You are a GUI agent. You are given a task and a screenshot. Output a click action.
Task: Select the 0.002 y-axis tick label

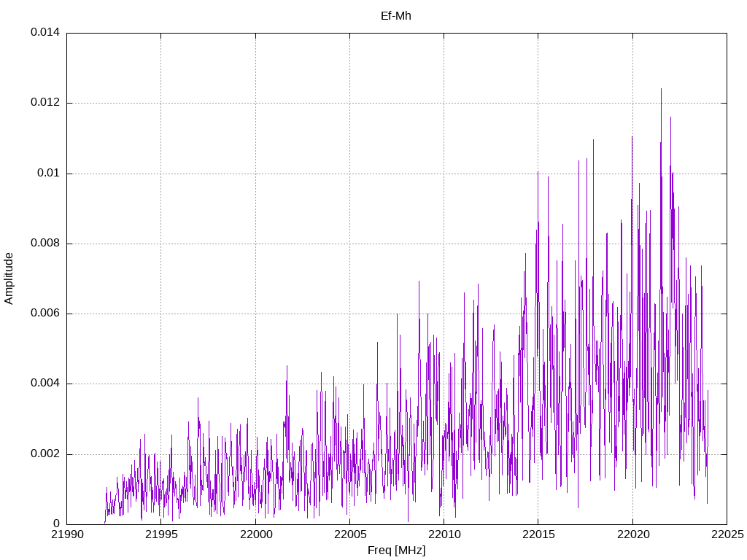(45, 454)
